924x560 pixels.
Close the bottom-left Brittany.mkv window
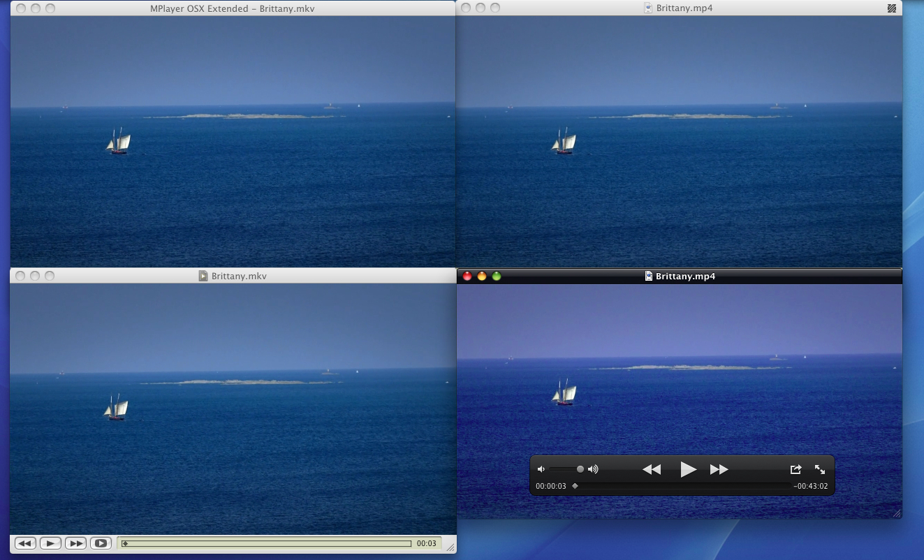(x=20, y=276)
